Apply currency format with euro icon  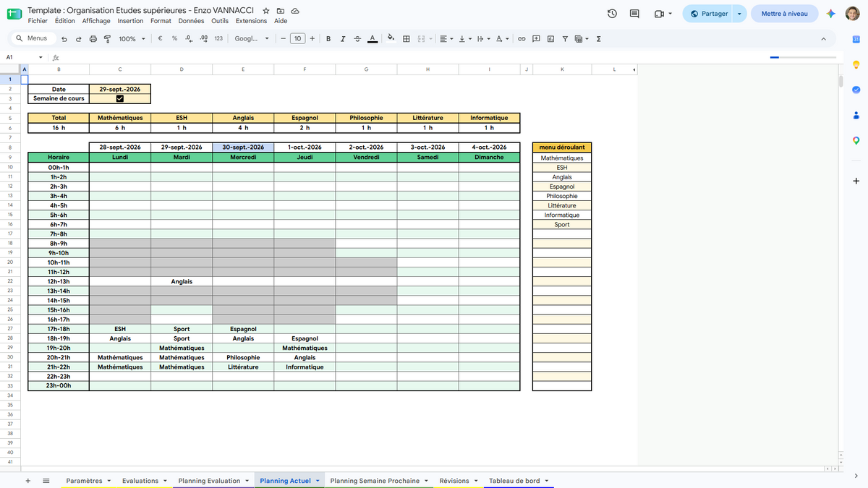click(x=160, y=38)
